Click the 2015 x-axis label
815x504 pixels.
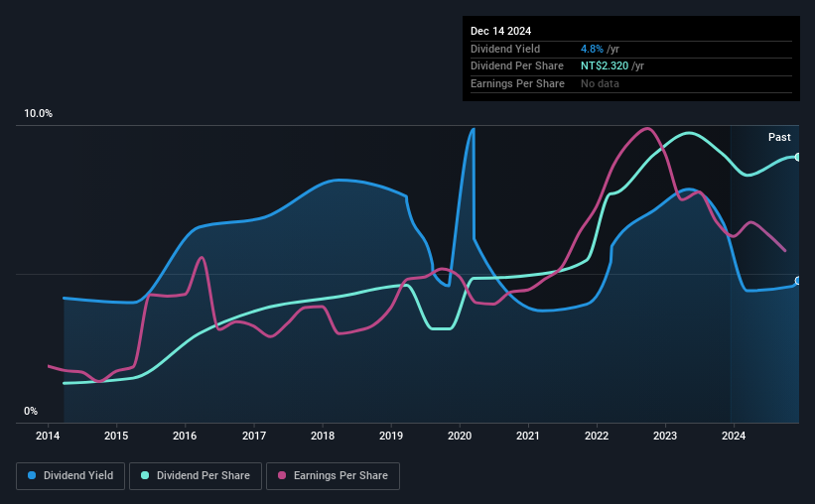pyautogui.click(x=116, y=436)
